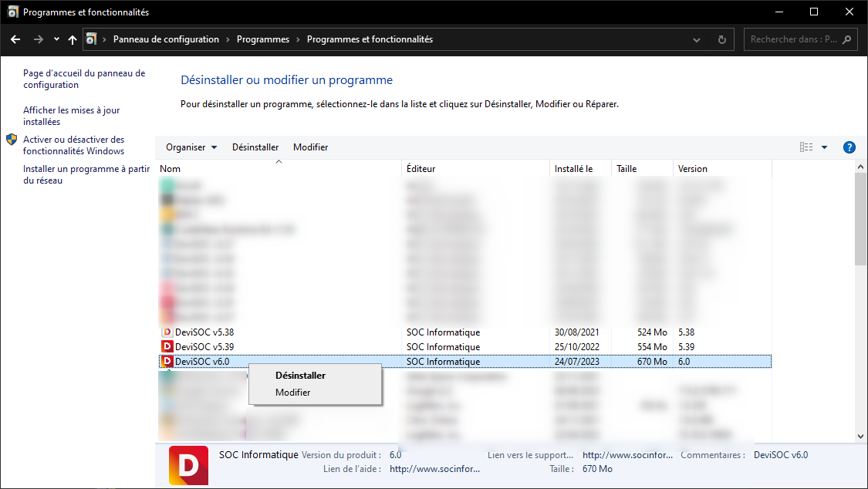Click the 554 Mo size cell
This screenshot has height=489, width=868.
[x=652, y=347]
